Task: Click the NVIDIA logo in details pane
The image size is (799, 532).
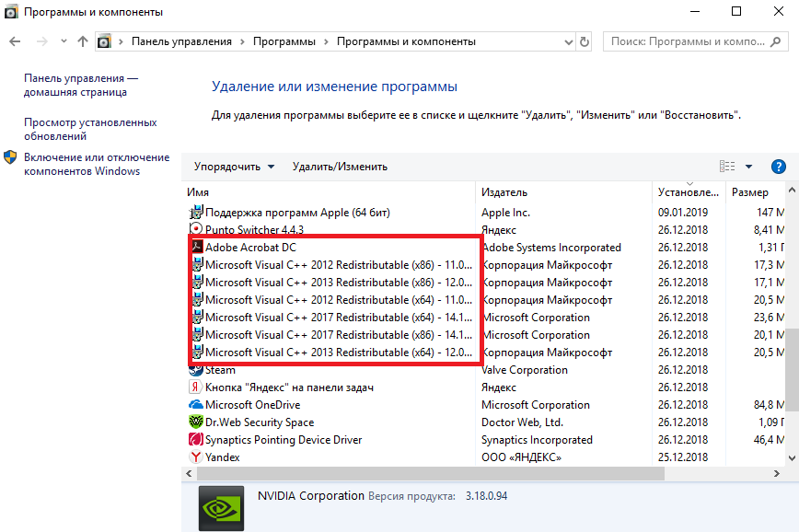Action: pyautogui.click(x=221, y=509)
